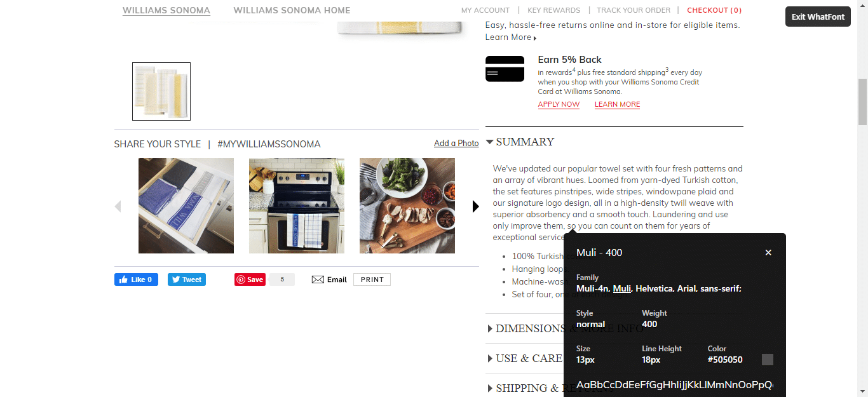The image size is (868, 397).
Task: Click the Twitter Tweet button
Action: [x=187, y=279]
